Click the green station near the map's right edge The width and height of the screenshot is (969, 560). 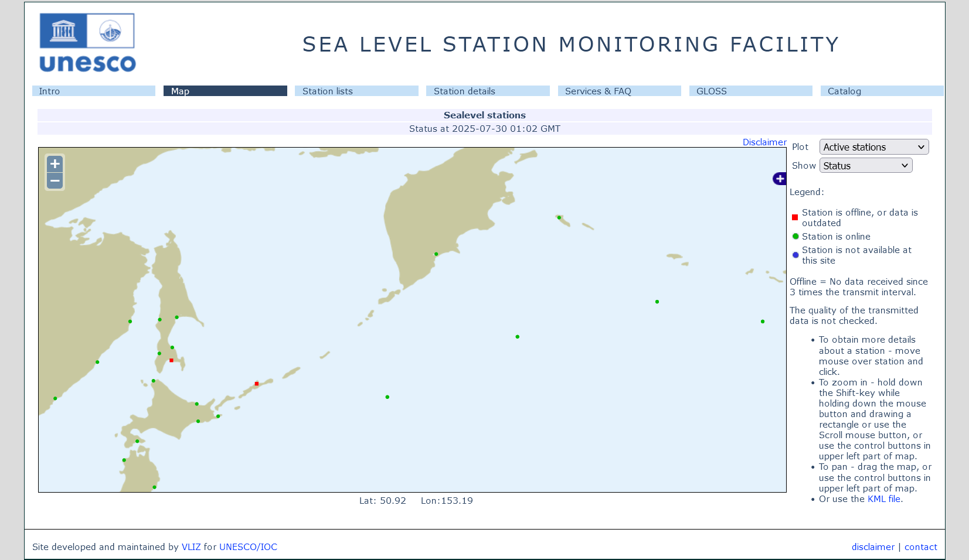[x=763, y=322]
